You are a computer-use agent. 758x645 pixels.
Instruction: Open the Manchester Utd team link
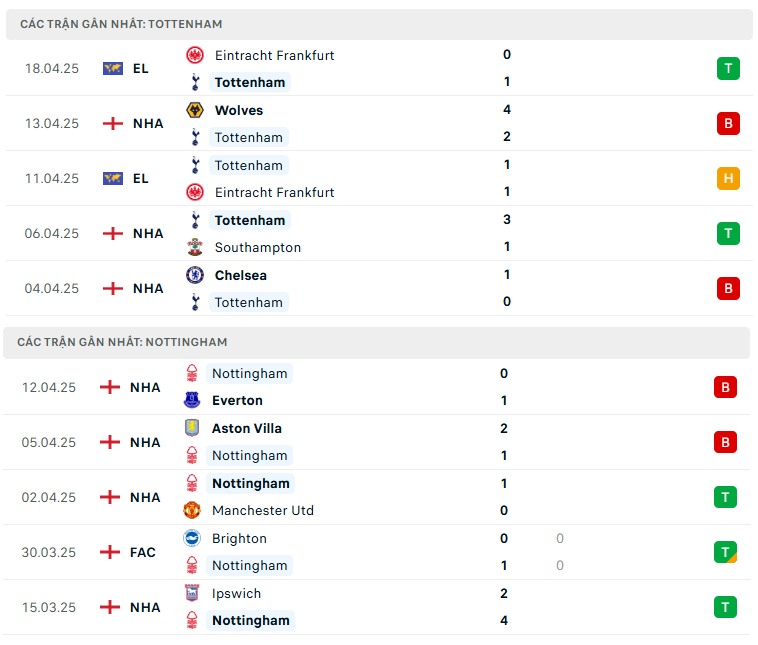pyautogui.click(x=262, y=510)
